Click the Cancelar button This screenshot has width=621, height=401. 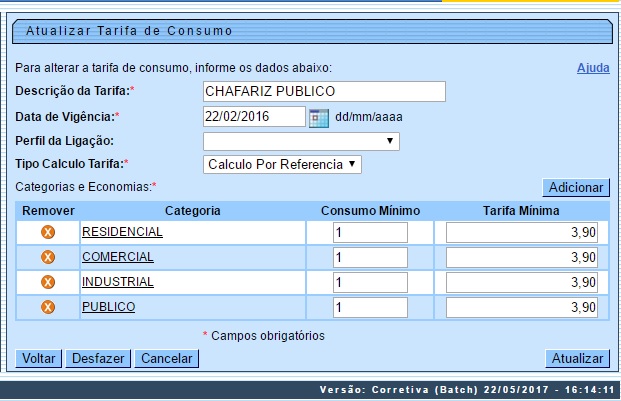click(167, 358)
